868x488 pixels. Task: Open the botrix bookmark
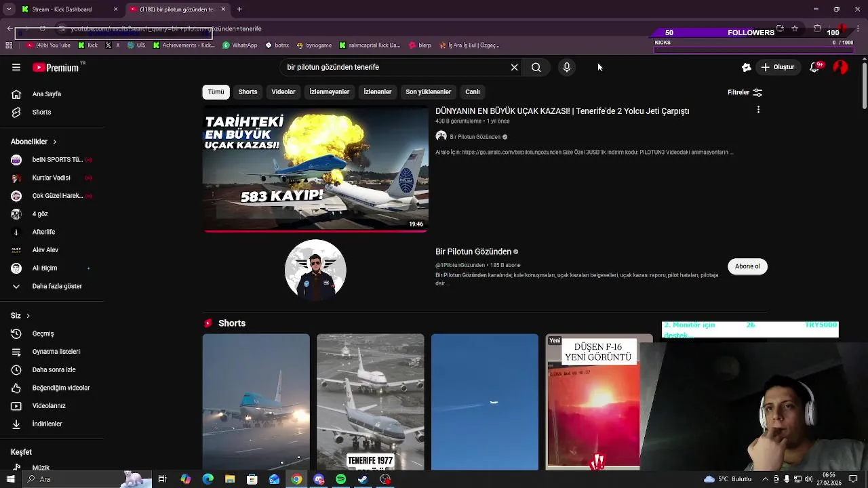pyautogui.click(x=277, y=45)
